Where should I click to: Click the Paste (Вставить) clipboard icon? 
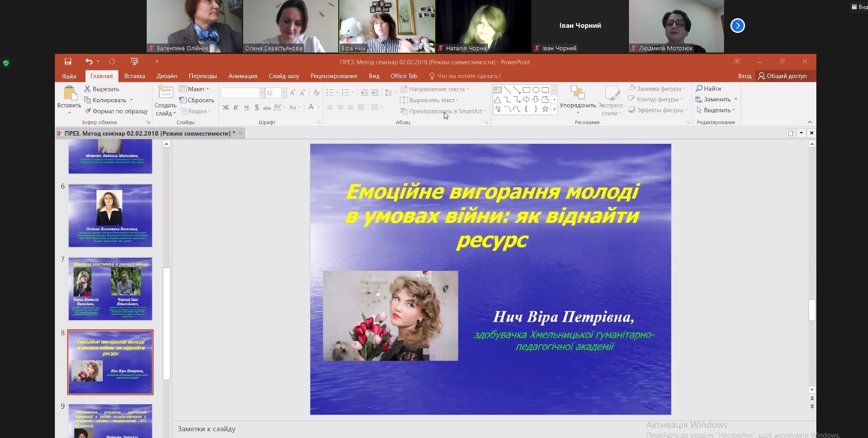coord(69,93)
